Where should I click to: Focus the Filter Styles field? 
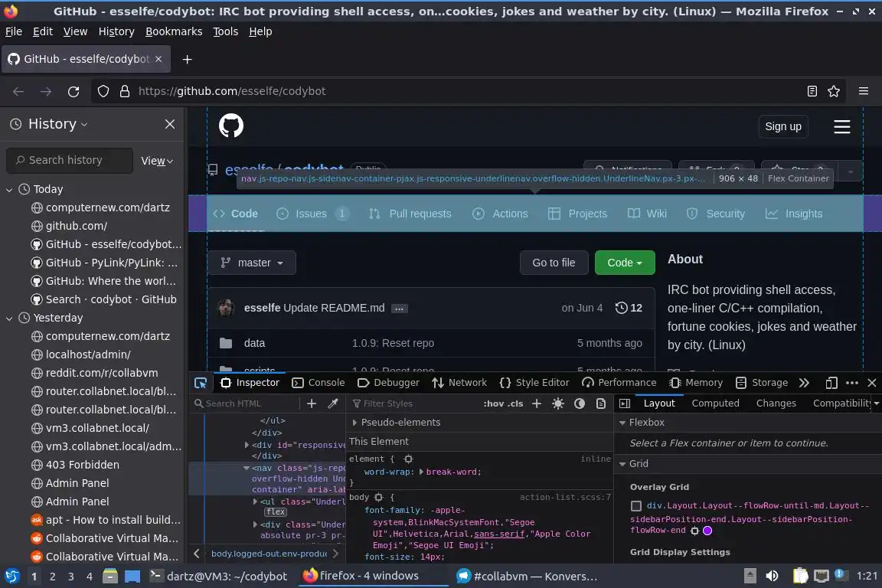pos(413,403)
